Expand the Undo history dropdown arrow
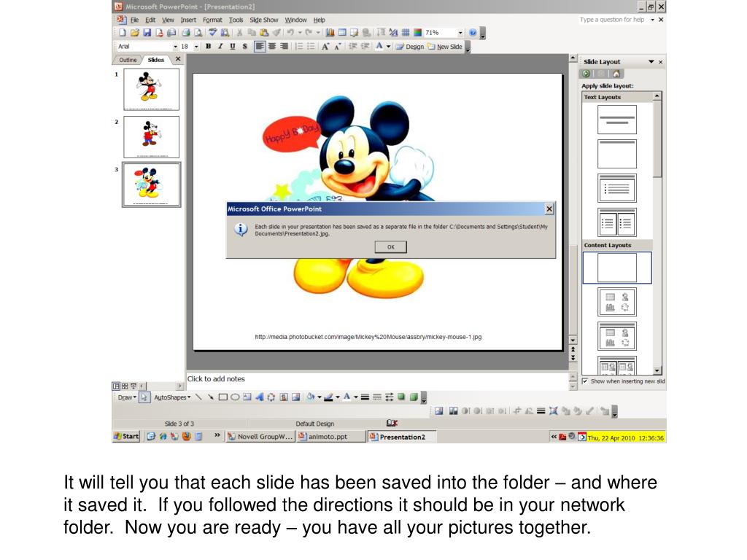 [300, 33]
